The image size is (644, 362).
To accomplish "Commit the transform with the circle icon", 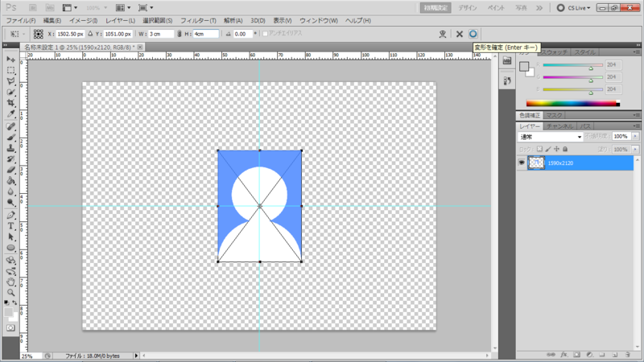I will click(x=473, y=34).
